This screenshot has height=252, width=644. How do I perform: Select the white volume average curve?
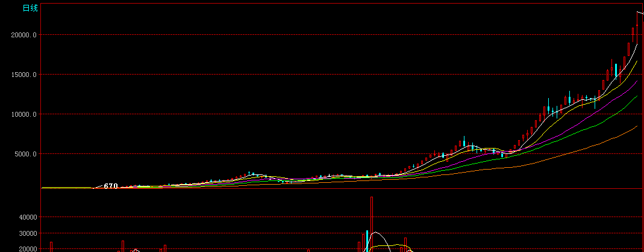(376, 232)
